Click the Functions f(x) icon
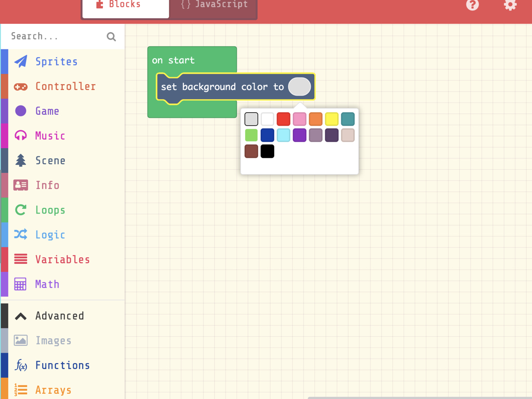532x399 pixels. tap(21, 365)
